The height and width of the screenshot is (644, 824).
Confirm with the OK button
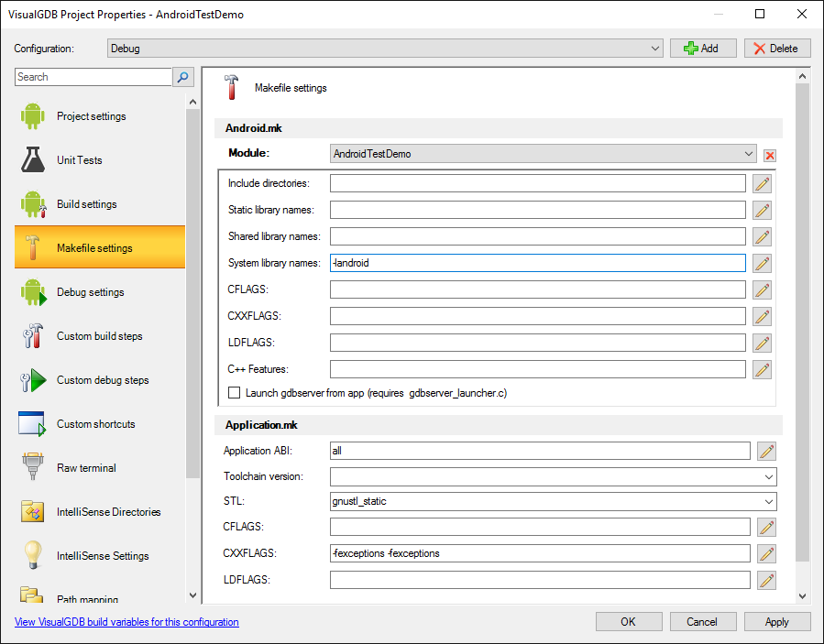click(x=629, y=622)
